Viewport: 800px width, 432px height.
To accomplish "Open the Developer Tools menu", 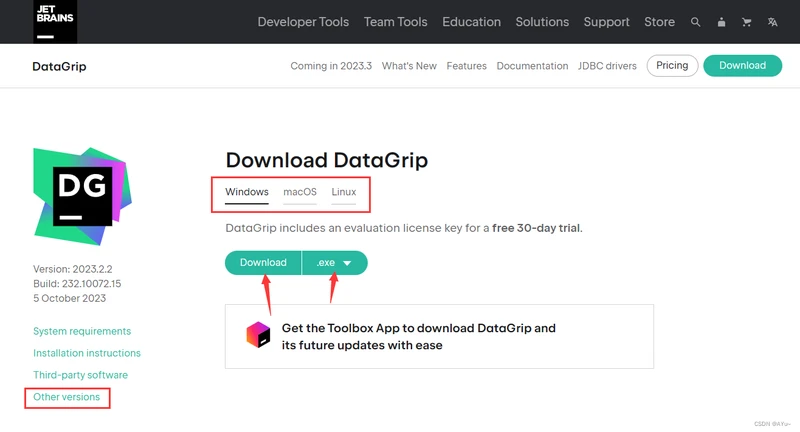I will pos(303,22).
